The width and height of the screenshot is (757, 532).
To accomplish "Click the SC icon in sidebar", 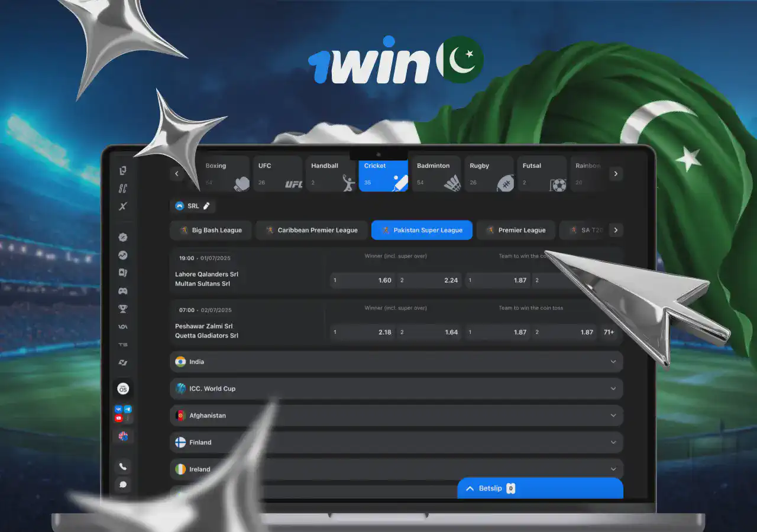I will coord(122,189).
